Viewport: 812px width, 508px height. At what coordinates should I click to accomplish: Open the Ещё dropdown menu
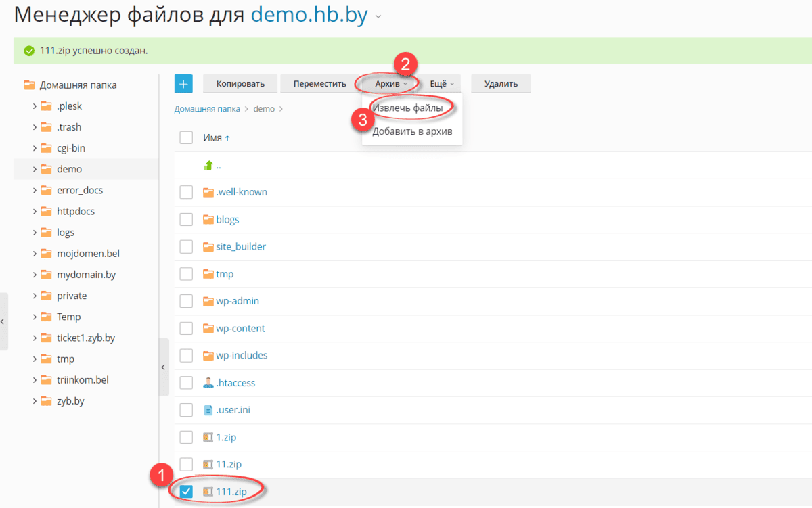442,84
